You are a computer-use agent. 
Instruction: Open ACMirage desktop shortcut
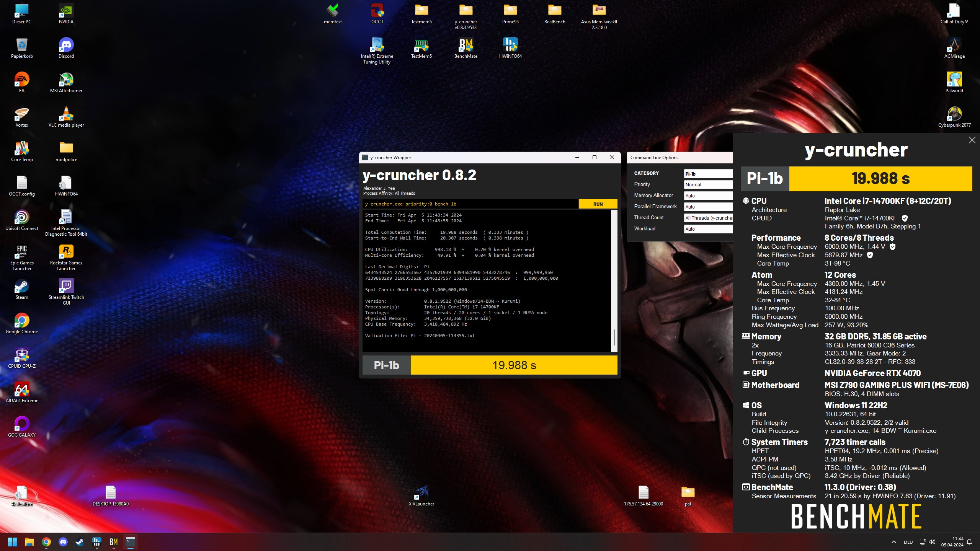click(x=954, y=49)
